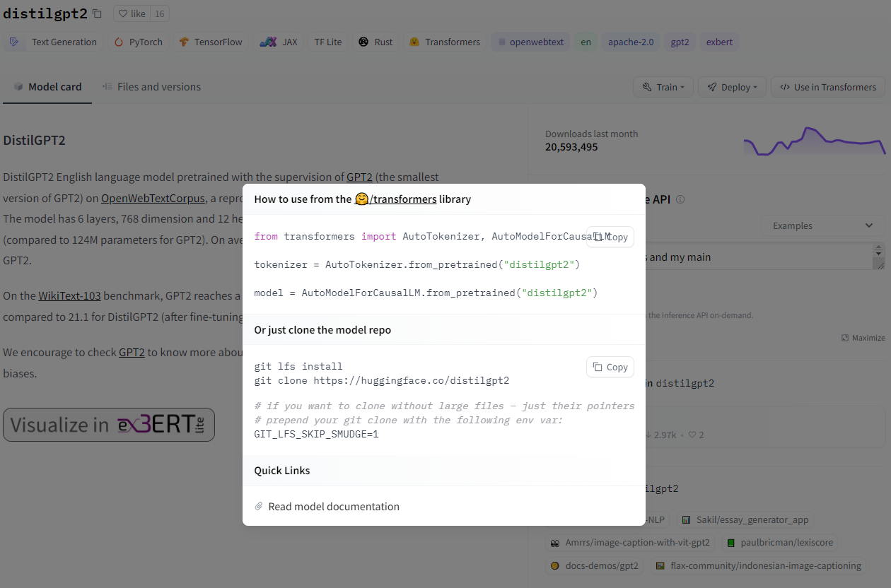Click the heart icon in like button
This screenshot has width=891, height=588.
point(123,13)
